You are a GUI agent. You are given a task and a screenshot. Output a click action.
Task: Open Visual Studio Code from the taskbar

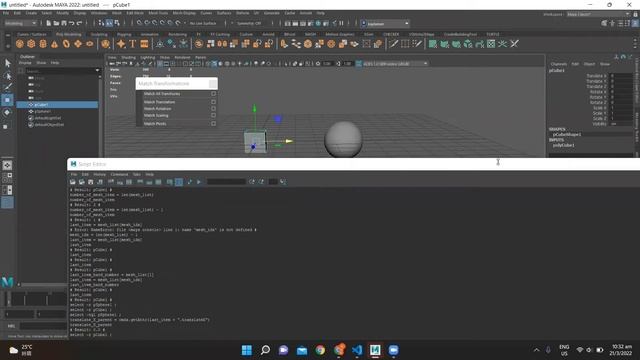pos(357,350)
